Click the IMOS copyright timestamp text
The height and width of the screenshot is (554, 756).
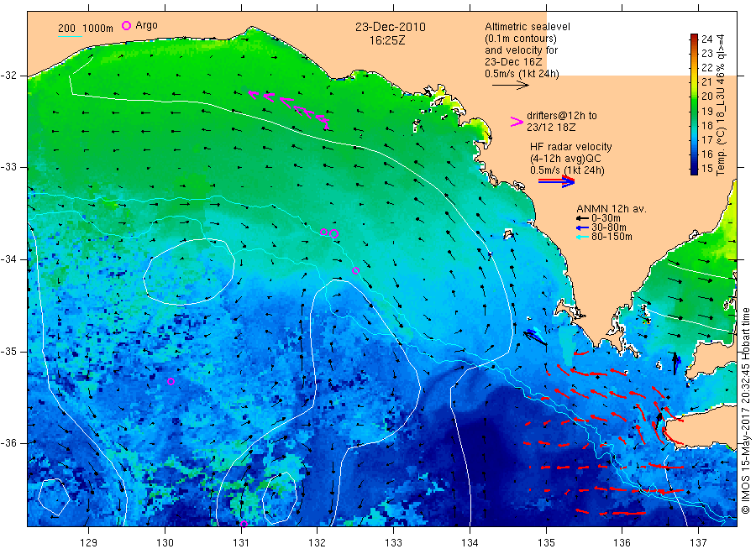pos(746,410)
